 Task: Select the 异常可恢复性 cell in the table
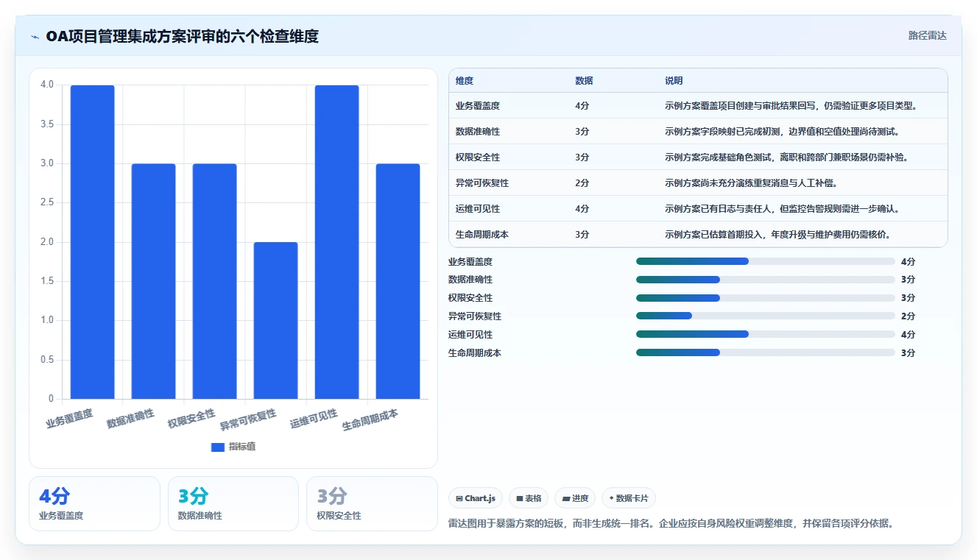coord(482,183)
